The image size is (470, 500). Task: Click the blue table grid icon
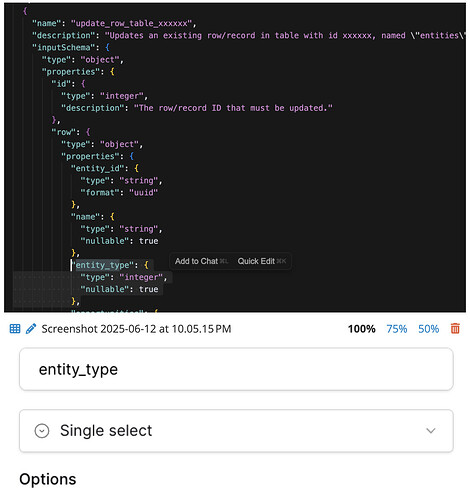coord(15,329)
